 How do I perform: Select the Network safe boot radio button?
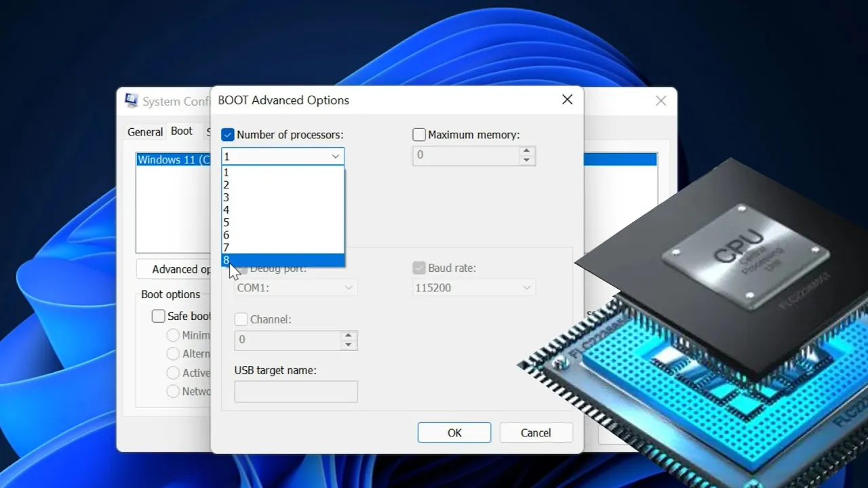pos(173,391)
